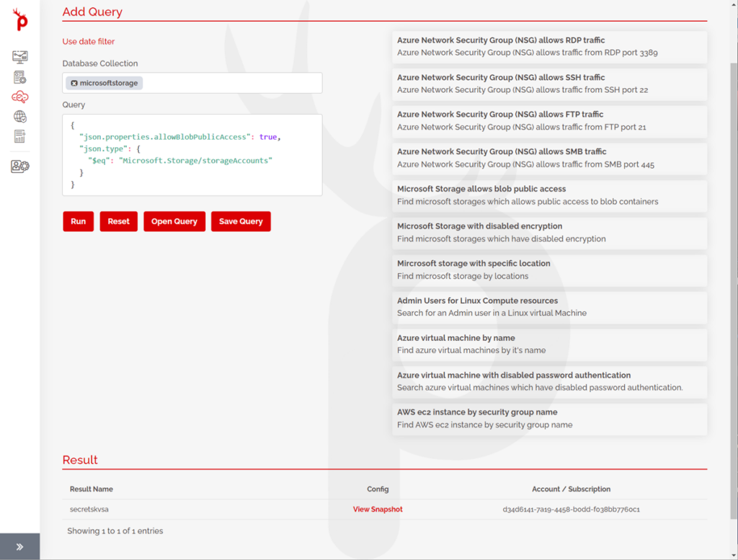Open the report chart icon in sidebar

point(20,136)
